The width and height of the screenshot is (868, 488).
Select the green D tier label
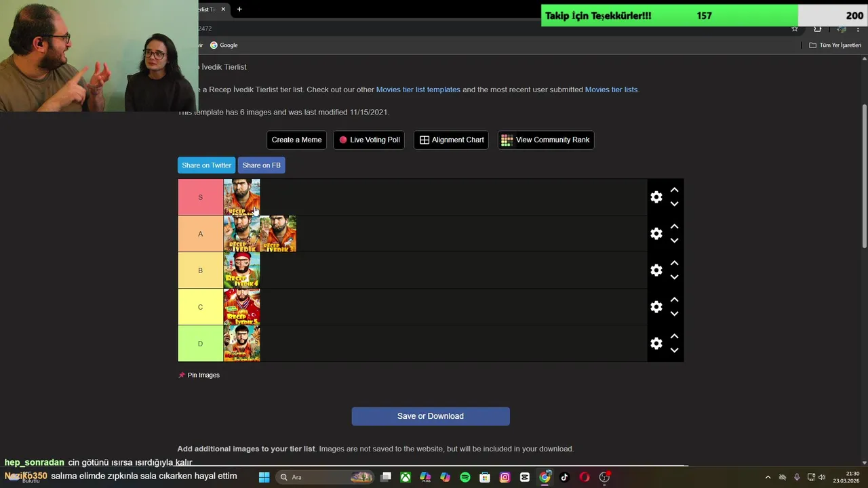click(200, 344)
